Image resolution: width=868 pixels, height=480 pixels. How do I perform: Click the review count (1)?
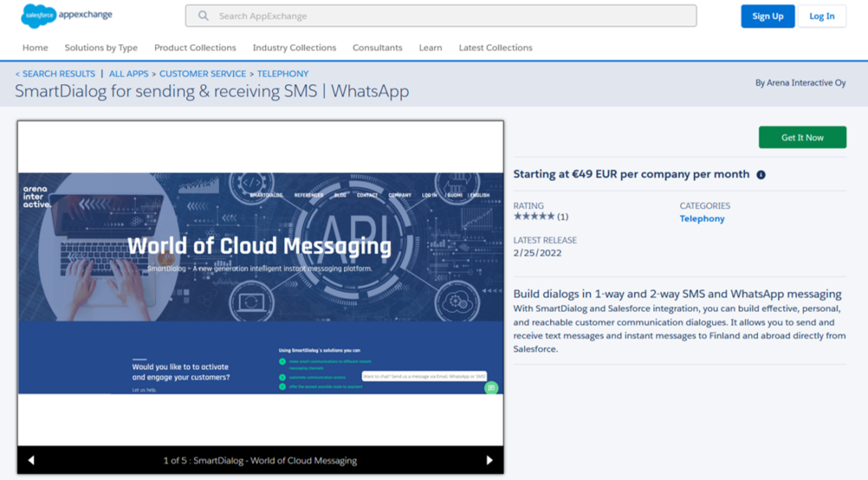click(563, 216)
